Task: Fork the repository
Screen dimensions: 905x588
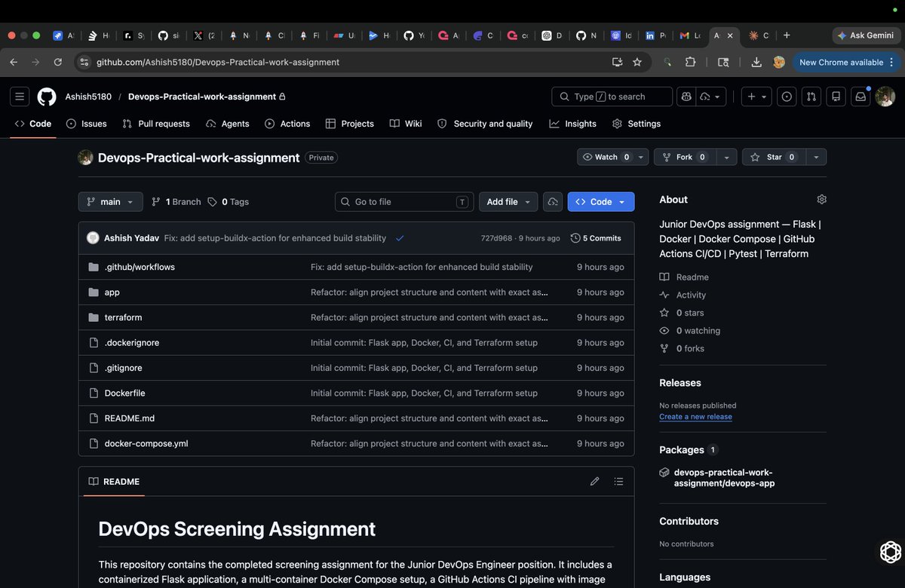Action: (684, 157)
